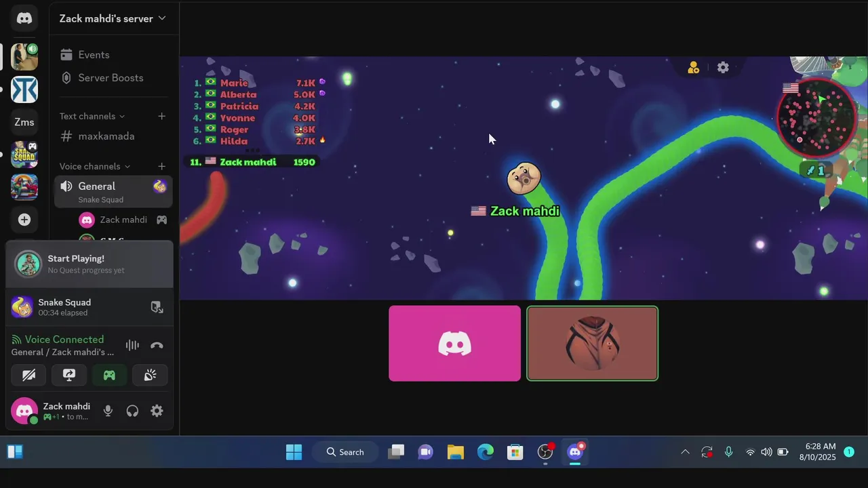
Task: Create a new voice channel with plus
Action: (x=161, y=166)
